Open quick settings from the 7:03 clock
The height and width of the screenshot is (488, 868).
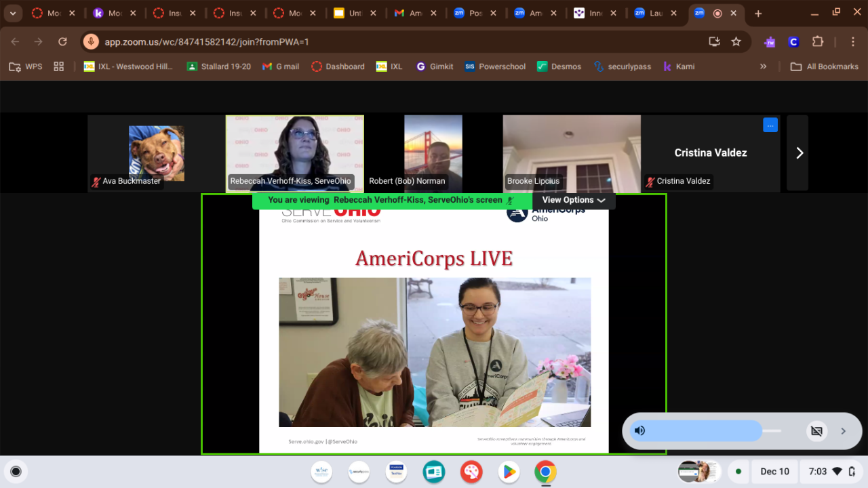pos(831,472)
